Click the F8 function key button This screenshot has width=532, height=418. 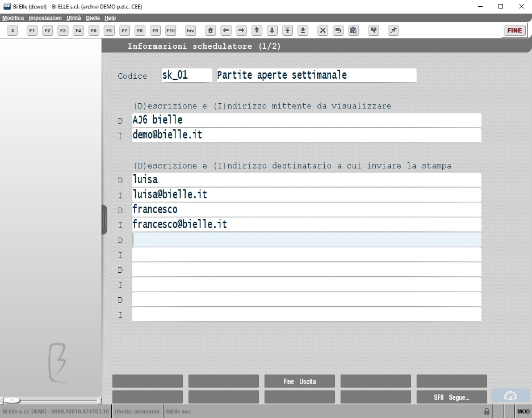pyautogui.click(x=140, y=31)
